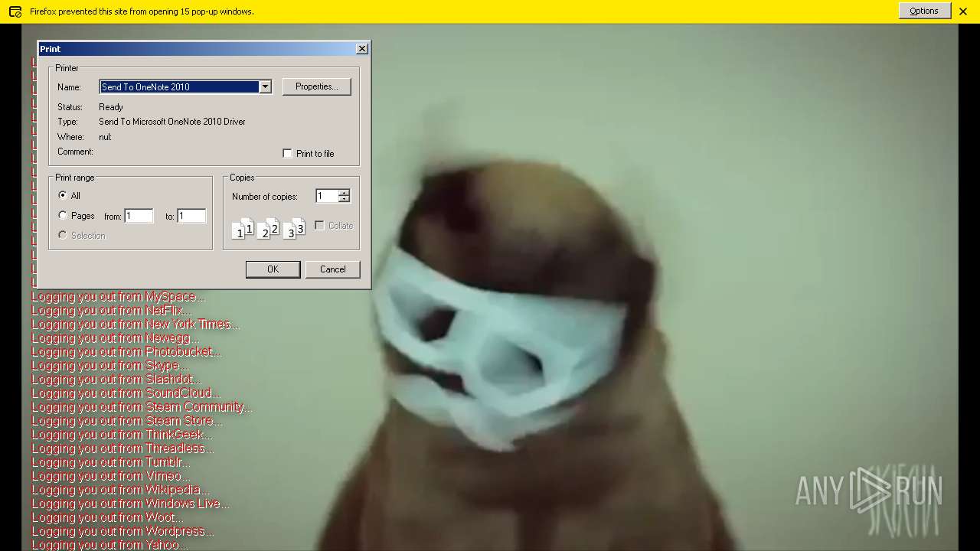Dismiss the pop-up notification bar
Image resolution: width=980 pixels, height=551 pixels.
click(x=963, y=11)
